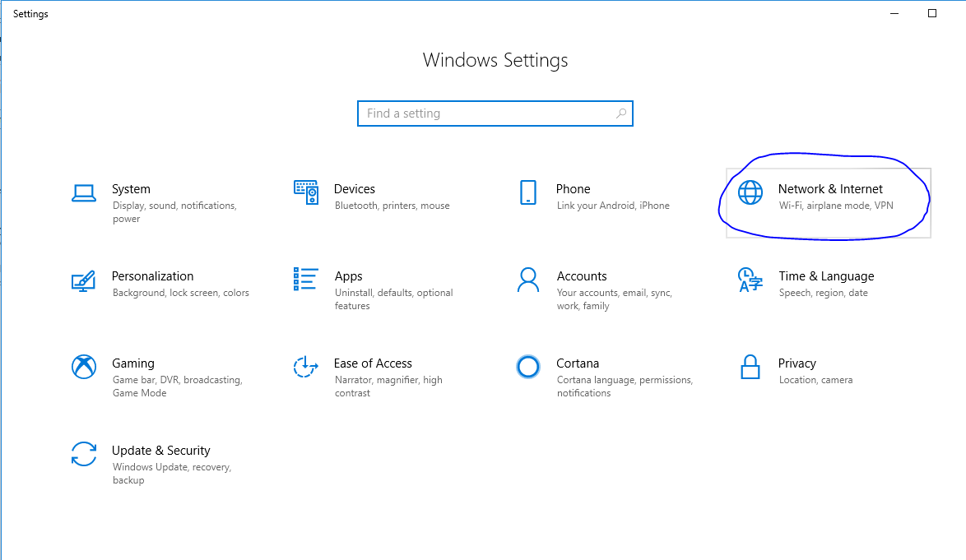Image resolution: width=966 pixels, height=560 pixels.
Task: Click 'Narrator, magnifier, high contrast' text
Action: pos(388,386)
